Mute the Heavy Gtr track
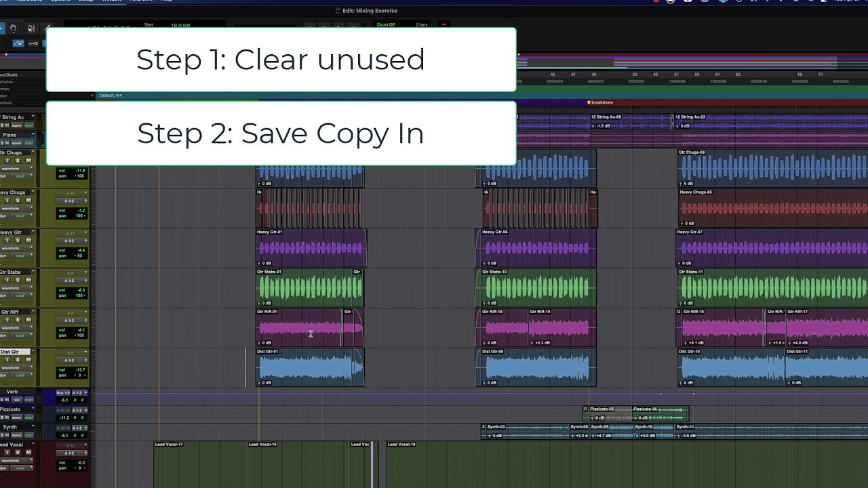868x488 pixels. pyautogui.click(x=28, y=240)
